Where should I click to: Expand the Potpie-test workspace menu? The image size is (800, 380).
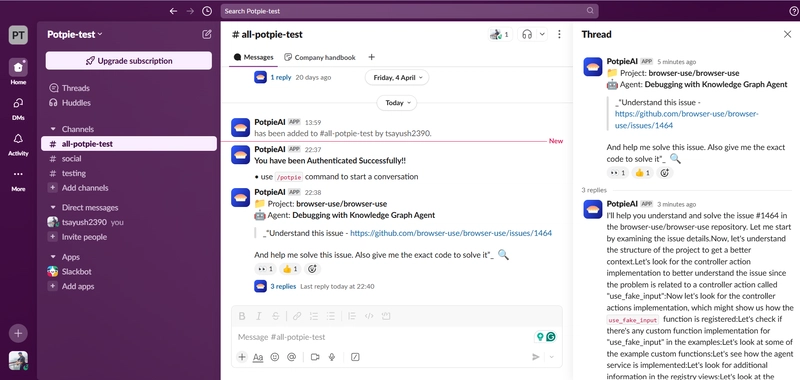[75, 34]
